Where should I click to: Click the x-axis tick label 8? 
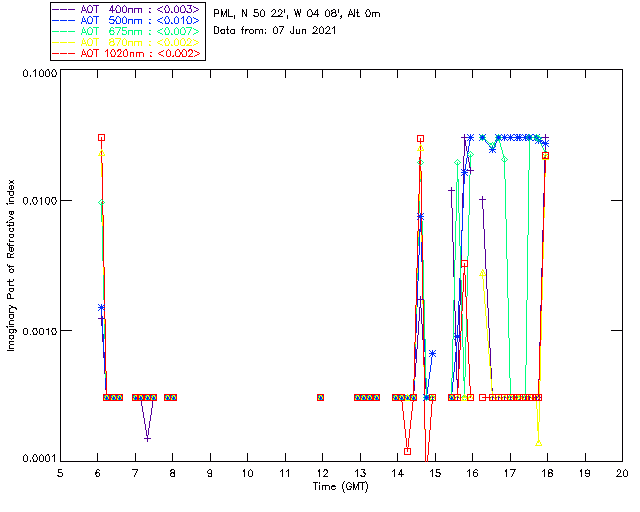[x=173, y=473]
